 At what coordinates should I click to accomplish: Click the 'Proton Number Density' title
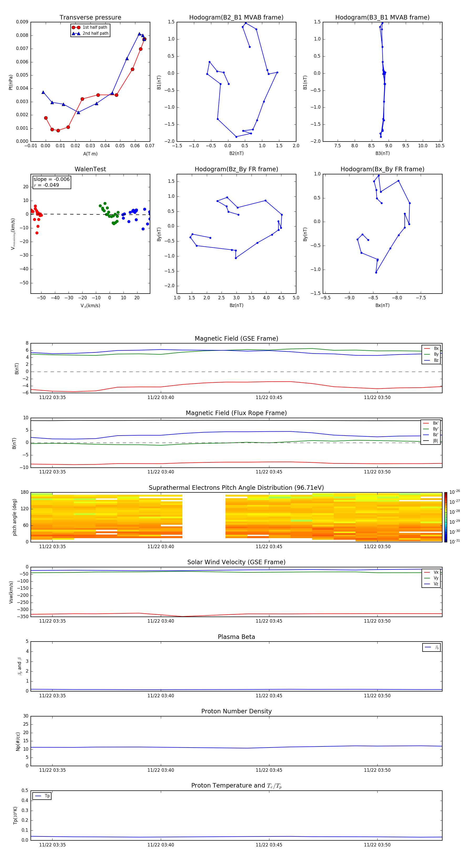click(x=236, y=711)
